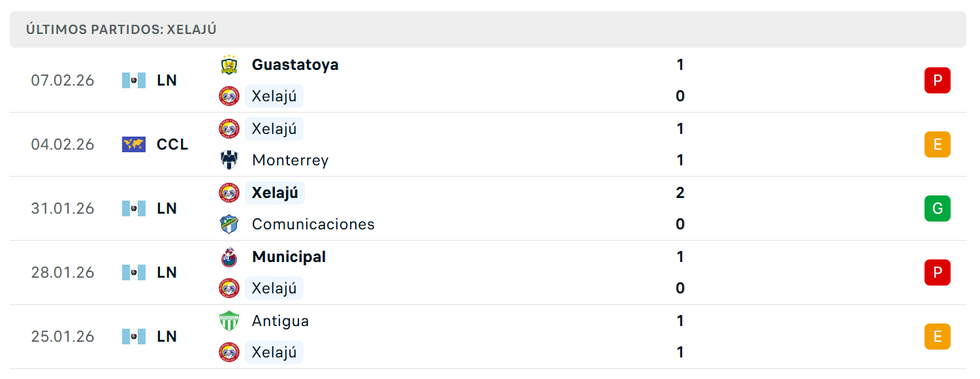Click the Antigua green crest icon

tap(229, 321)
